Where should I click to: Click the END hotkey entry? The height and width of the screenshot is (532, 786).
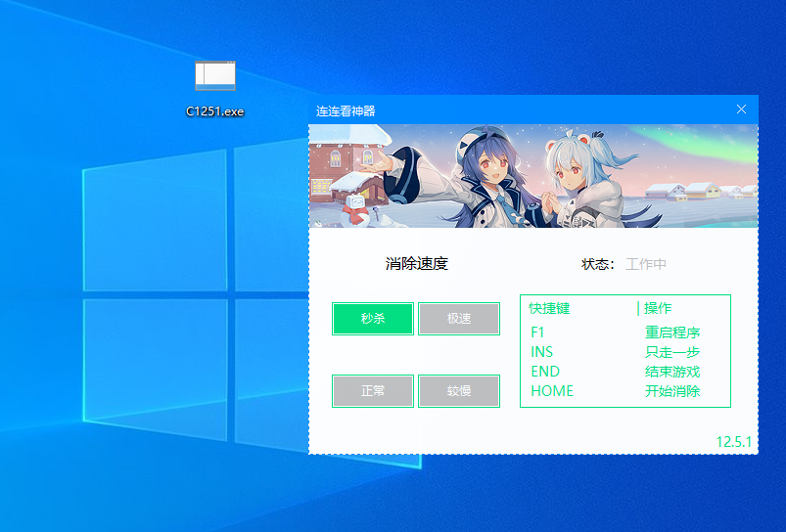pyautogui.click(x=545, y=372)
